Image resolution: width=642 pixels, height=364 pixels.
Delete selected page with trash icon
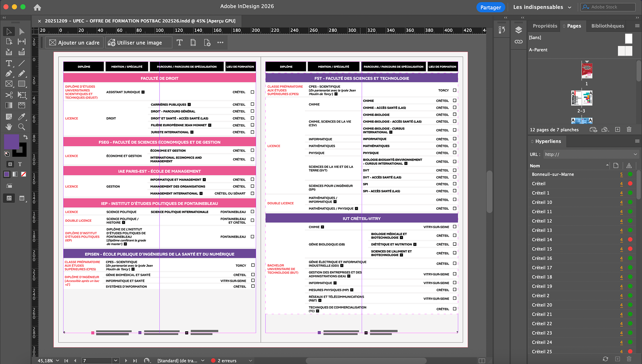(x=629, y=130)
